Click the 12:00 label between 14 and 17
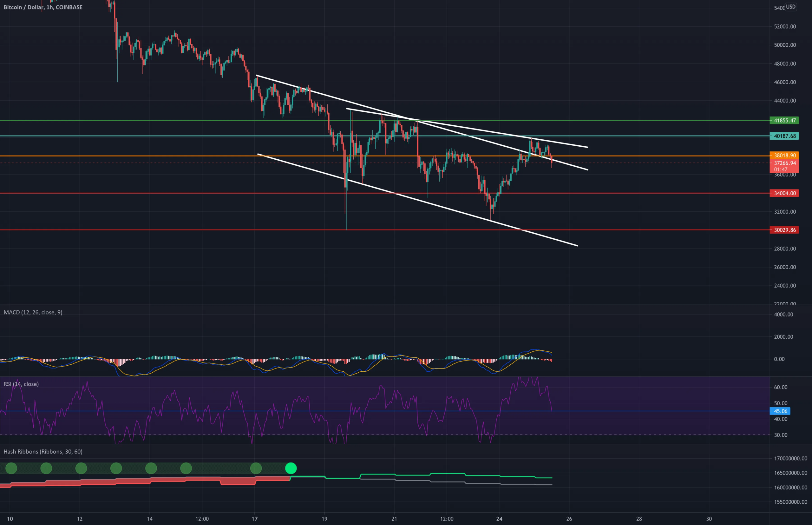The image size is (812, 525). [202, 519]
